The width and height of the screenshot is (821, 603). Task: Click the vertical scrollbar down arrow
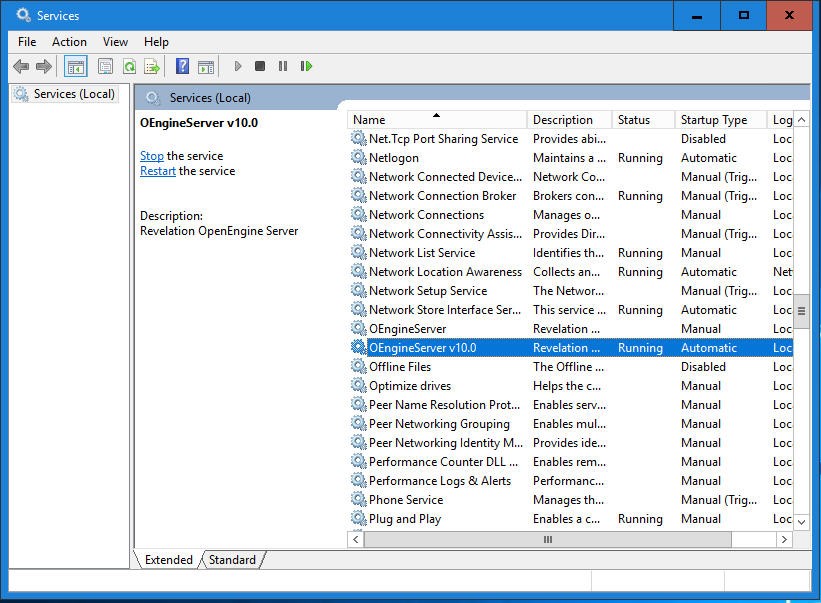[801, 522]
